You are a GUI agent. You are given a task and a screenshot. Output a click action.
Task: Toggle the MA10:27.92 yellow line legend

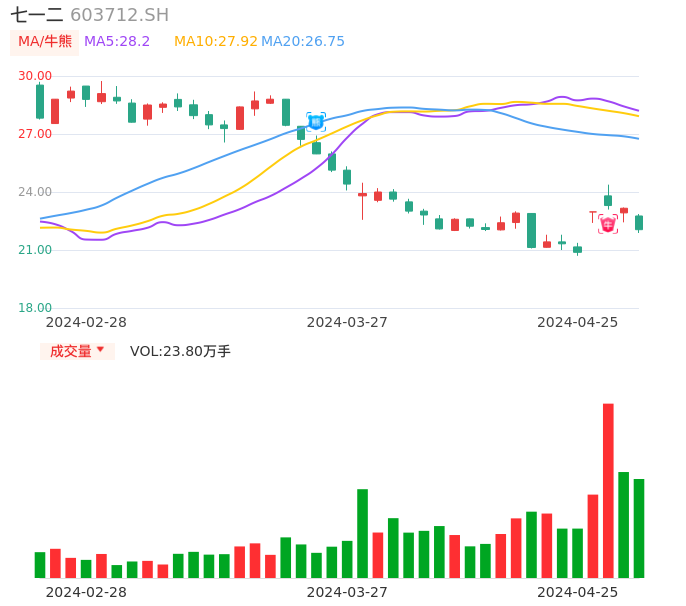point(215,41)
